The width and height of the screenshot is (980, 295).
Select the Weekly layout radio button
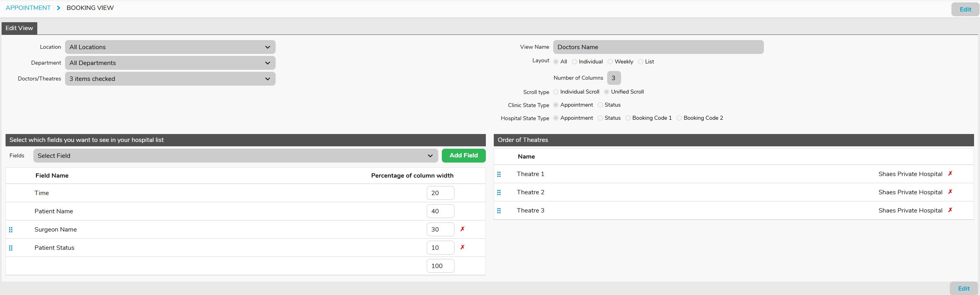pos(610,61)
